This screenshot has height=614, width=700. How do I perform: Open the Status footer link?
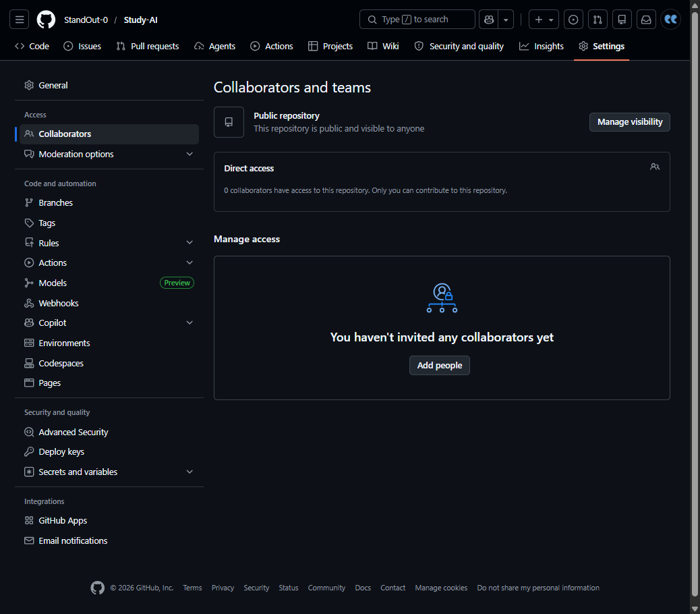289,588
